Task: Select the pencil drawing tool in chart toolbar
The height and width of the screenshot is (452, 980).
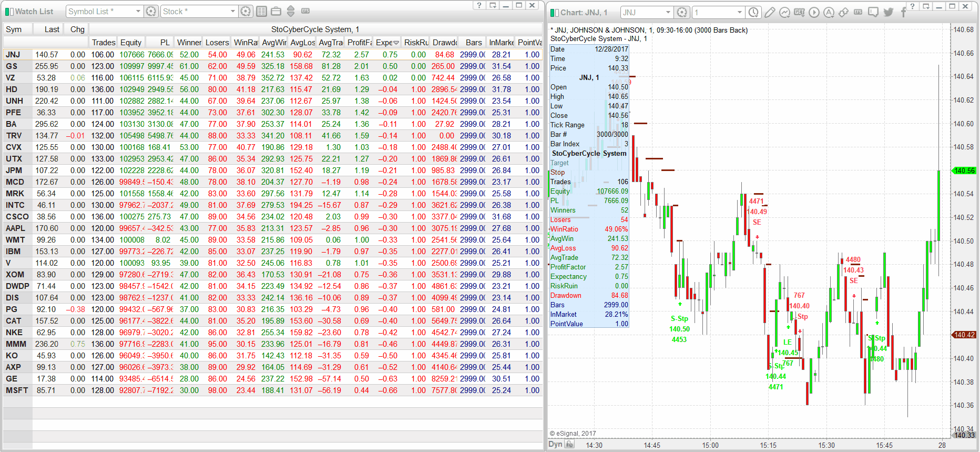Action: 770,12
